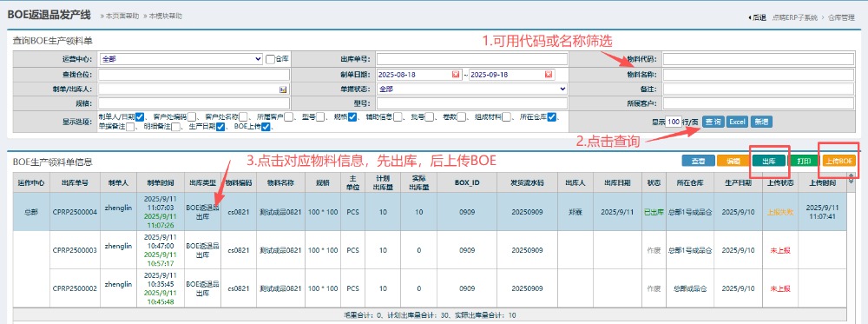
Task: Click the green 打印 print button
Action: [804, 161]
